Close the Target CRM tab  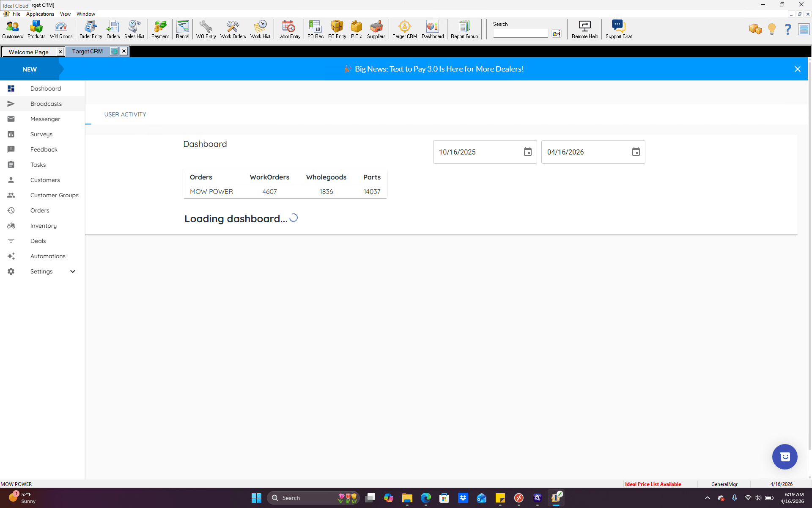point(123,51)
